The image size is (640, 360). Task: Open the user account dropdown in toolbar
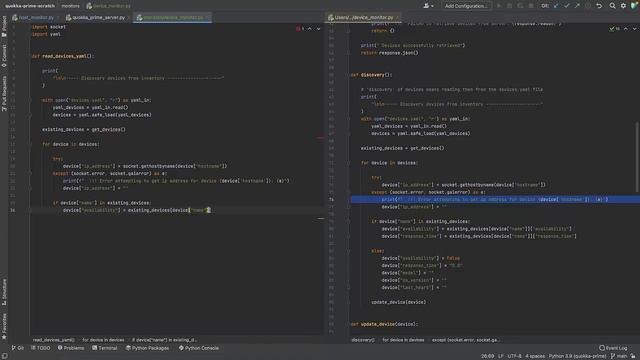428,6
